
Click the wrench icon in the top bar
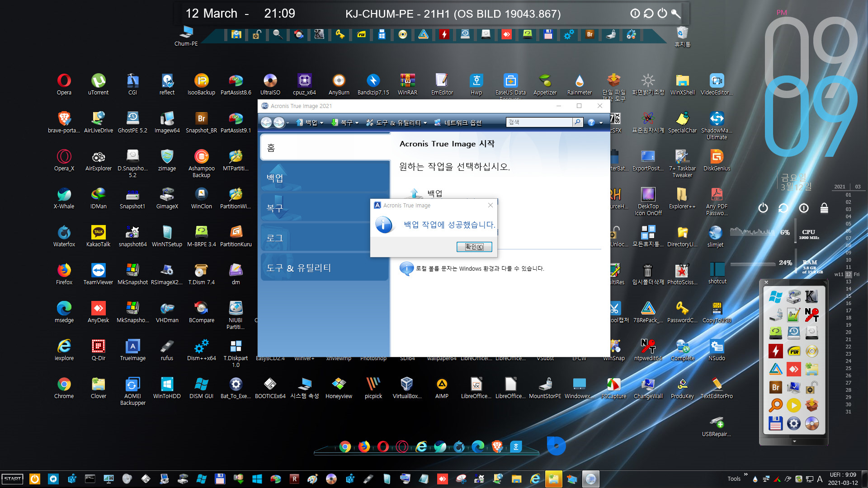pos(675,14)
